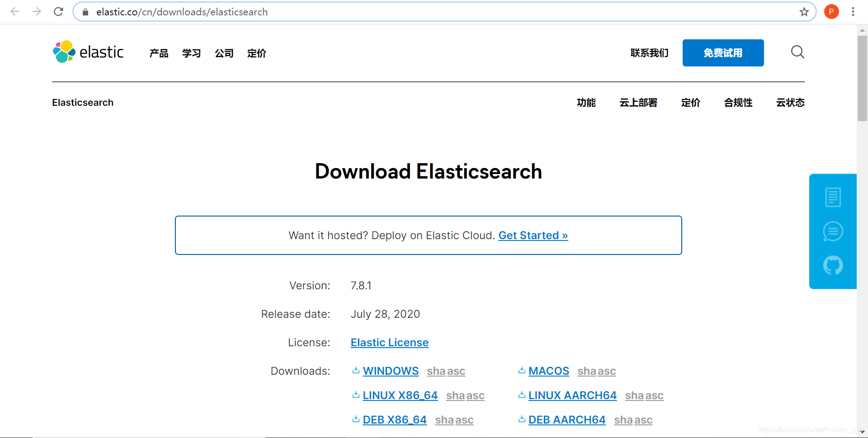
Task: Open the 云上部署 sub-navigation tab
Action: [638, 103]
